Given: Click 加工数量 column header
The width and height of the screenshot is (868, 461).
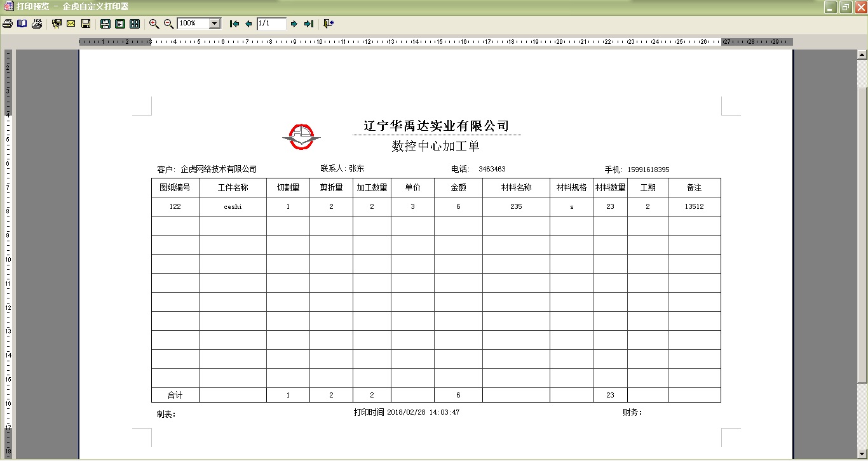Looking at the screenshot, I should pos(372,188).
